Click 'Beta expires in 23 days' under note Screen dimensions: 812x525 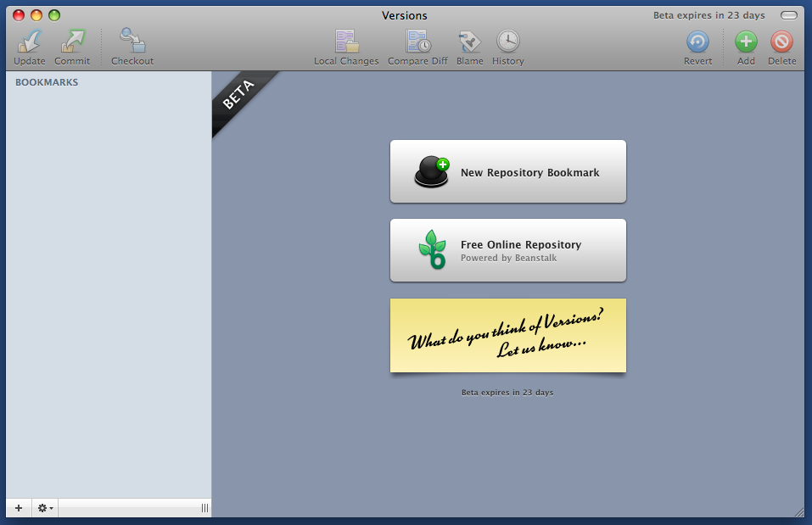pos(507,393)
